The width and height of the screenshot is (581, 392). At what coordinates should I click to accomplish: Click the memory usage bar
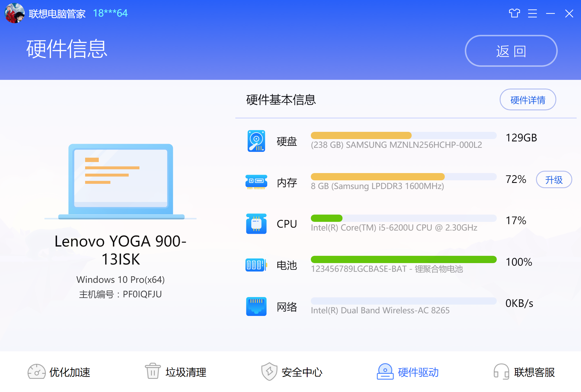point(404,177)
